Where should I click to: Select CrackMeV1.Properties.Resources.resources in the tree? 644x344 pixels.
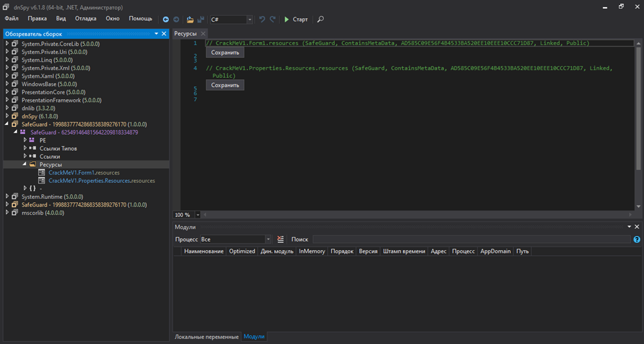click(102, 180)
